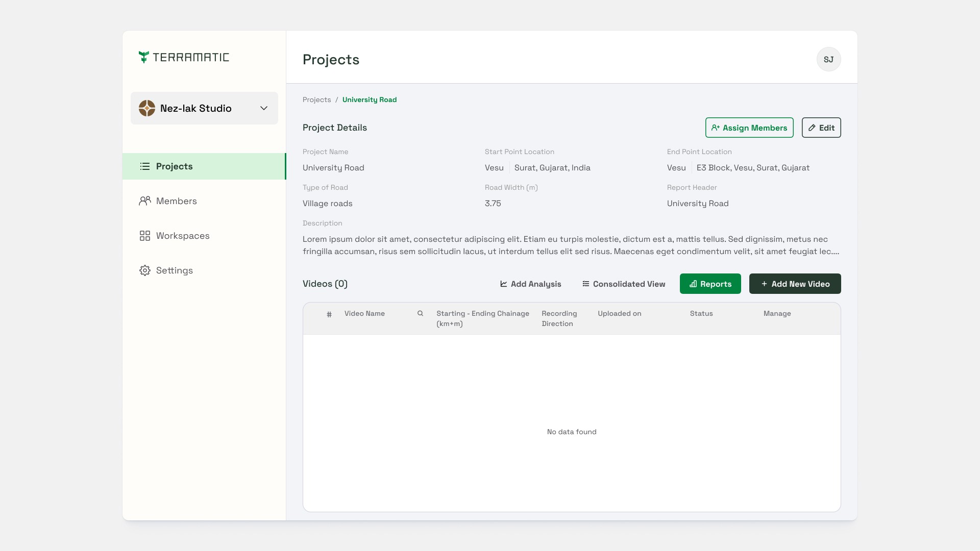Click the Village roads value

[x=327, y=204]
